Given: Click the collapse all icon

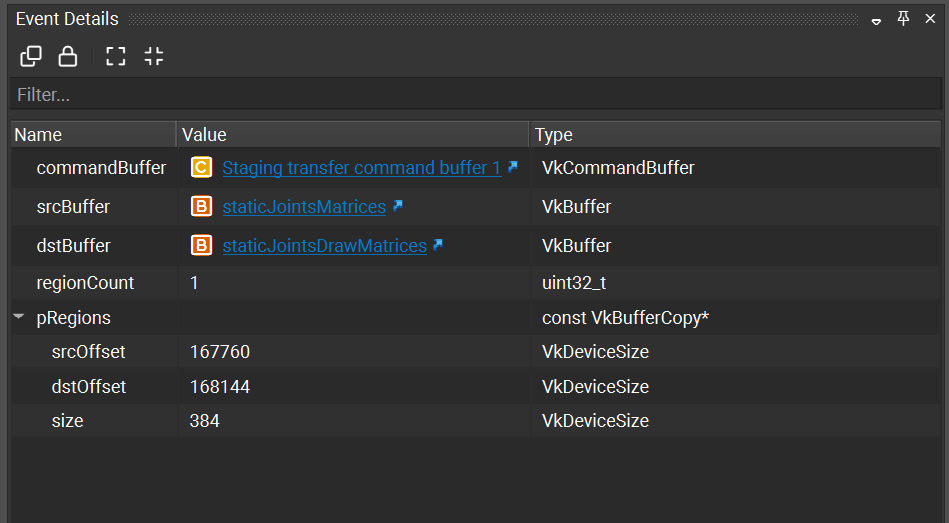Looking at the screenshot, I should pyautogui.click(x=153, y=56).
